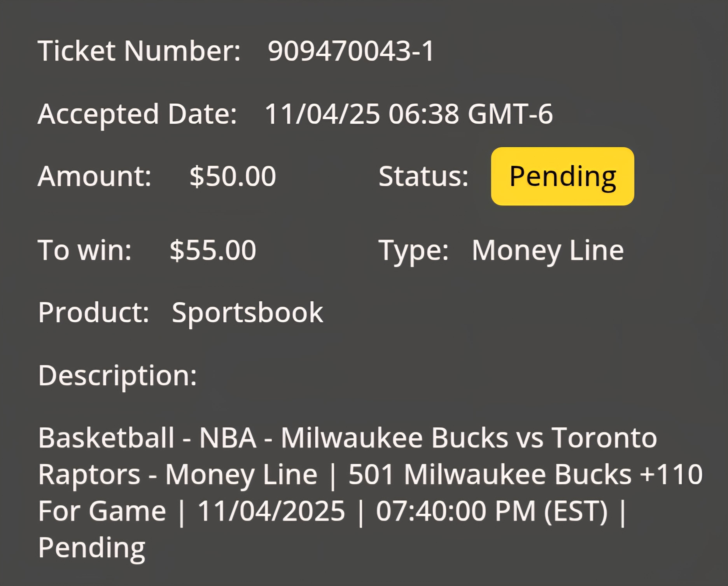Click the Ticket Number label
728x586 pixels.
(139, 51)
